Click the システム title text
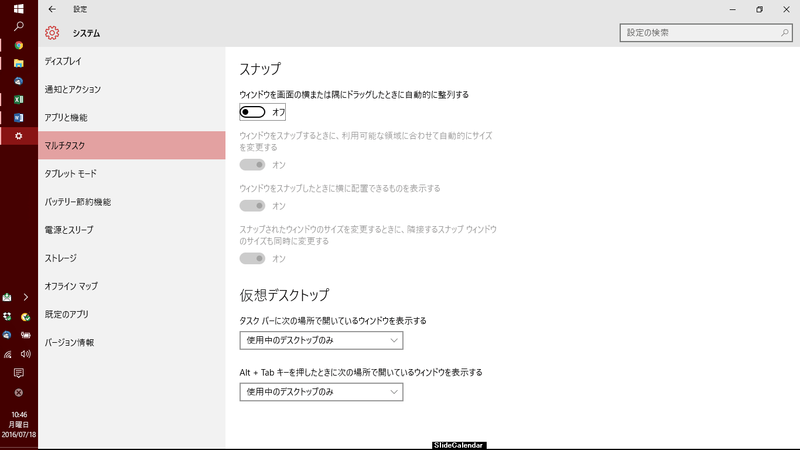The width and height of the screenshot is (800, 450). (86, 33)
